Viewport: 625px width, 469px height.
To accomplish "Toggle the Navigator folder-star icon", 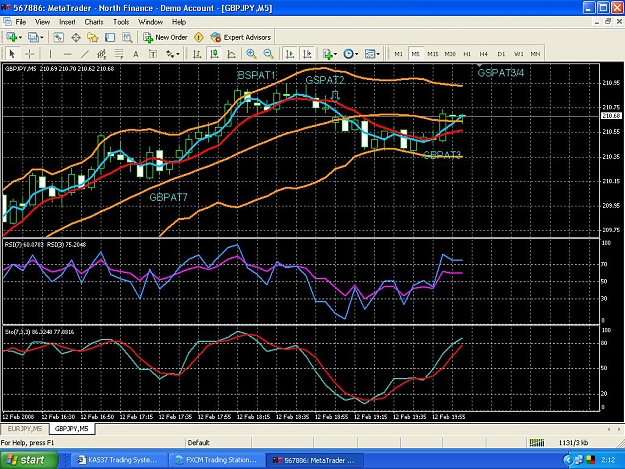I will pos(93,37).
